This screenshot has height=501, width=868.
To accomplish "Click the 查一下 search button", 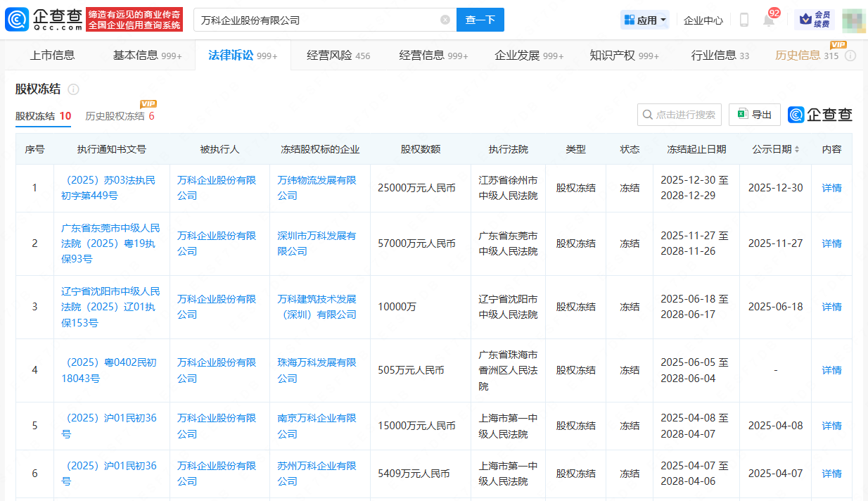I will click(480, 20).
